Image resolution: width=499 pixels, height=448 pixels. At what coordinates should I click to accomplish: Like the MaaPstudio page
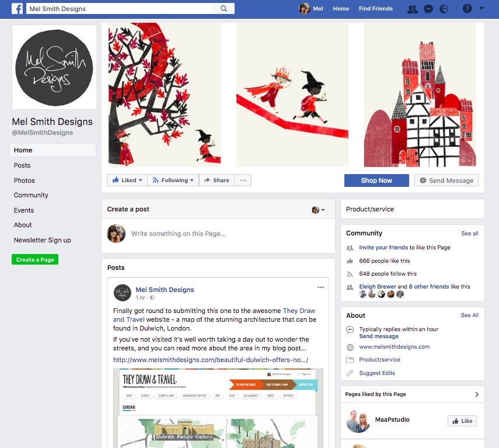click(x=462, y=421)
